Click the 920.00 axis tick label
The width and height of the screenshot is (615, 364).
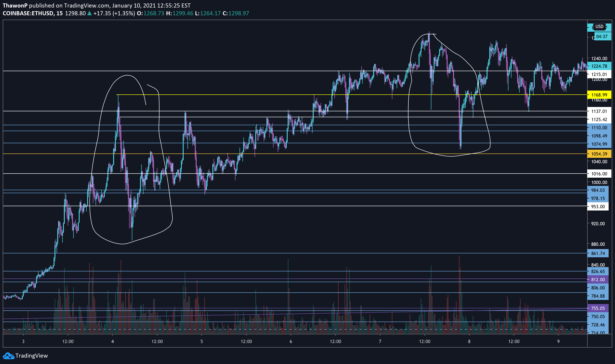598,224
